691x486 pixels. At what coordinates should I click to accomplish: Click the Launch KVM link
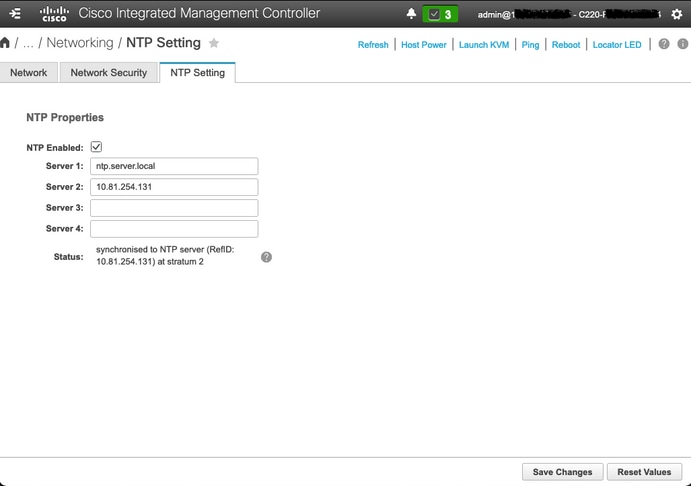[484, 45]
